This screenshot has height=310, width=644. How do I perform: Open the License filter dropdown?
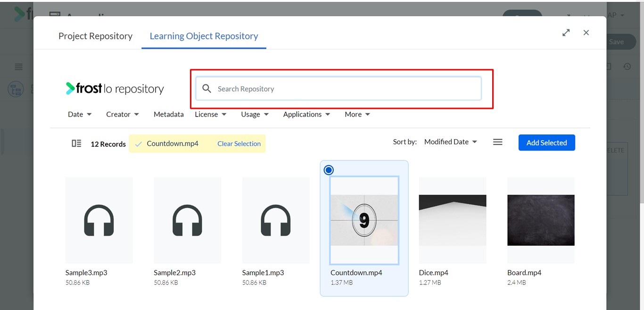coord(211,114)
